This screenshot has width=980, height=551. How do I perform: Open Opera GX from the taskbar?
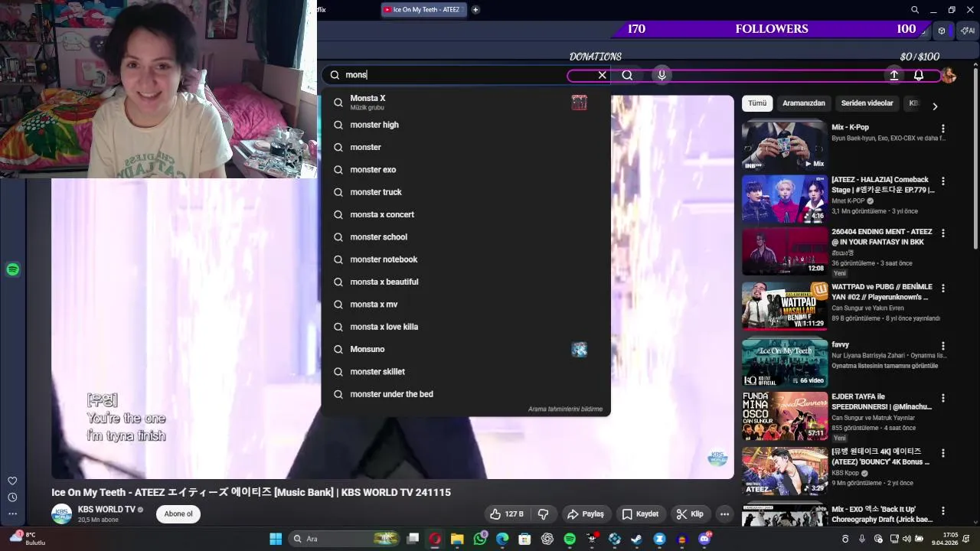(x=435, y=539)
